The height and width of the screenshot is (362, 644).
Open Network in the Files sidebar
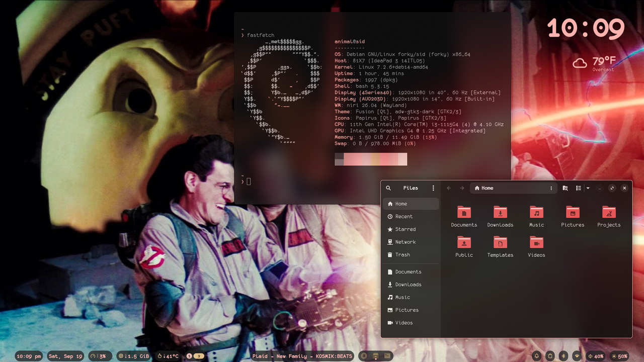(x=411, y=242)
